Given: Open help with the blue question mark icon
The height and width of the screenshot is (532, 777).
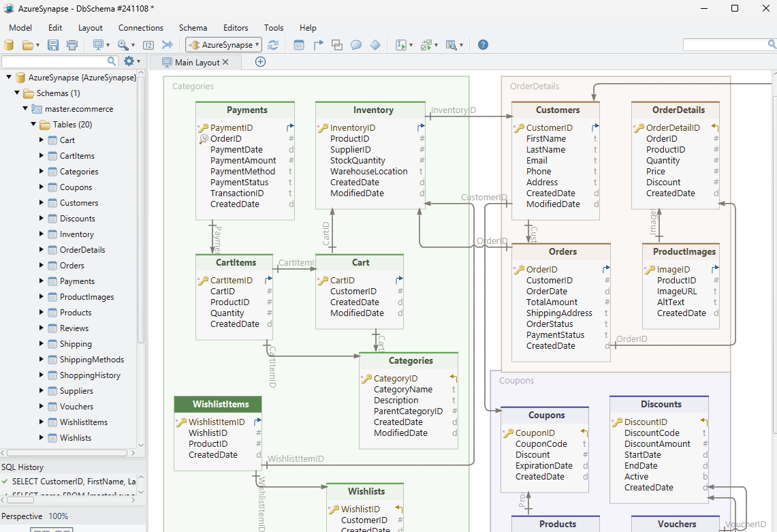Looking at the screenshot, I should click(x=483, y=45).
